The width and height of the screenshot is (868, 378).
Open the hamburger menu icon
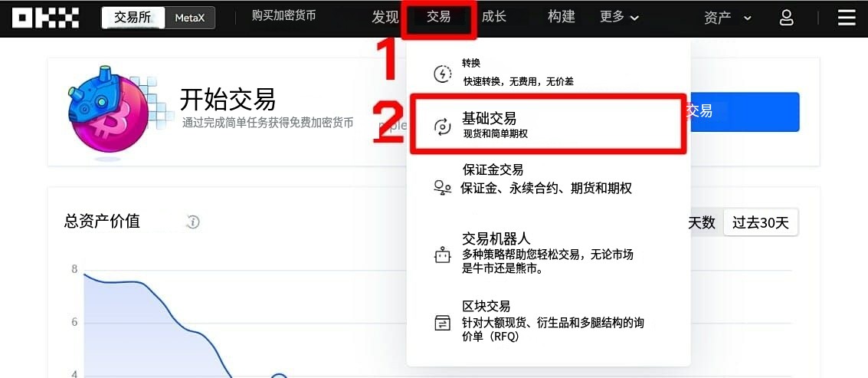847,18
